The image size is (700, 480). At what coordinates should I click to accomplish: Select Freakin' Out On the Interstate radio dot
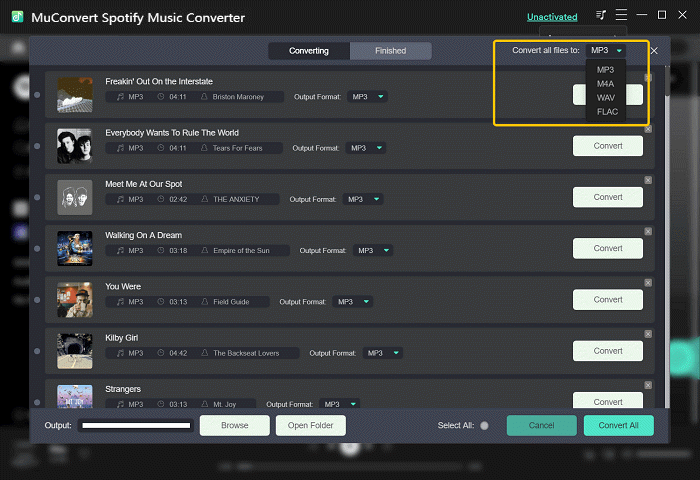tap(37, 95)
